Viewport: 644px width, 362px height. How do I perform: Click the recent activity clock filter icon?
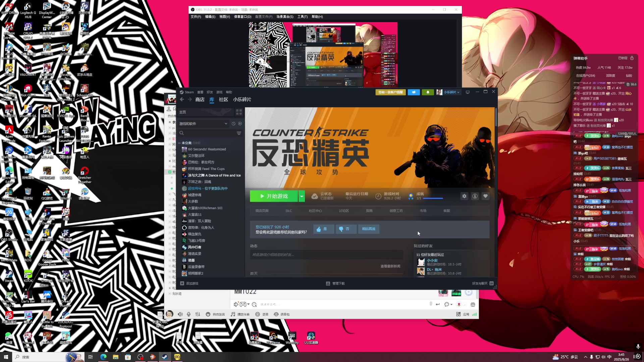click(x=233, y=124)
